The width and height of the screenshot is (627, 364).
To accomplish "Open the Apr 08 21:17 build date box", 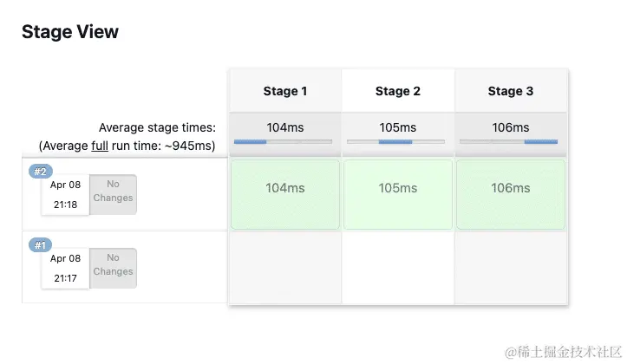I will click(x=65, y=268).
